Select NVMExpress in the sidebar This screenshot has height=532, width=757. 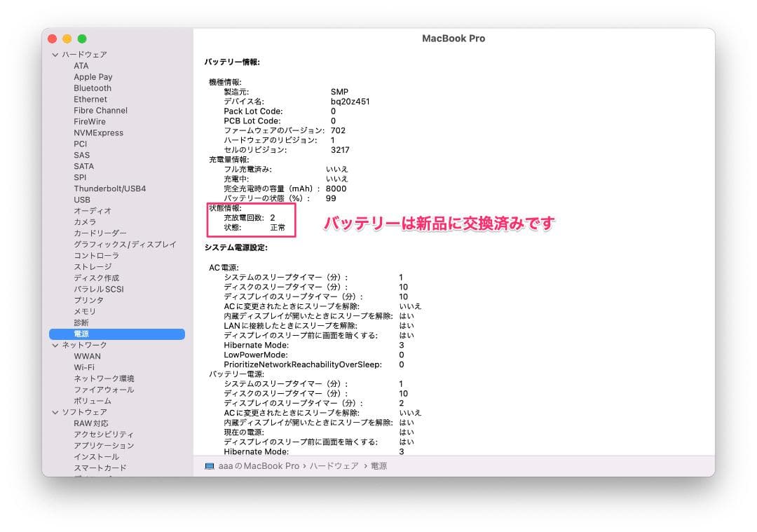[98, 132]
